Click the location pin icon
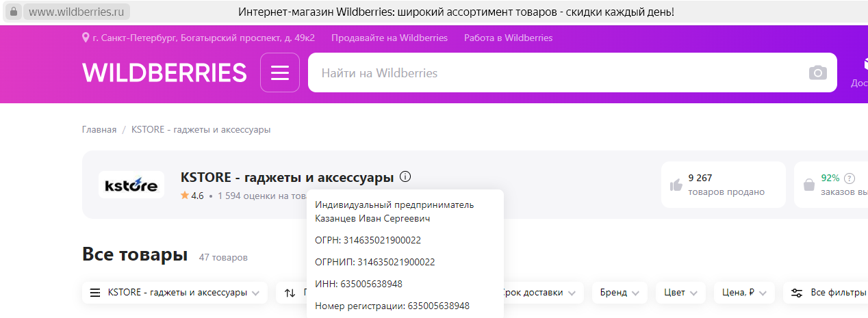This screenshot has height=318, width=868. (x=86, y=38)
